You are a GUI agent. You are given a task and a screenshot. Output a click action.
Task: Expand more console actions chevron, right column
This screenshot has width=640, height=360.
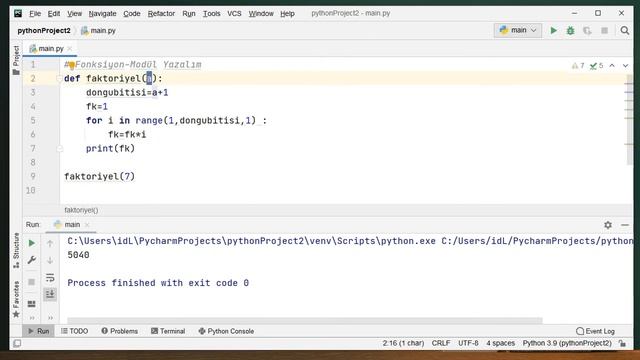(x=50, y=318)
